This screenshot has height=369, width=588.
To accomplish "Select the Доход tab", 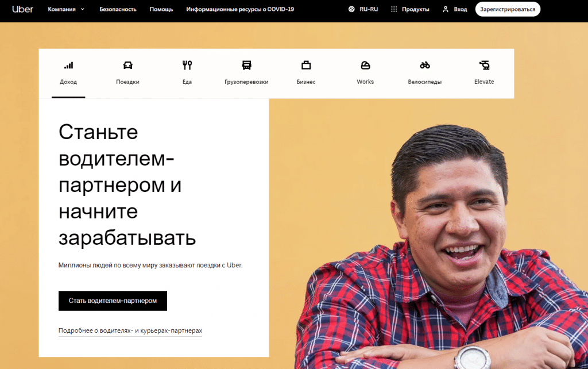I will pyautogui.click(x=68, y=74).
